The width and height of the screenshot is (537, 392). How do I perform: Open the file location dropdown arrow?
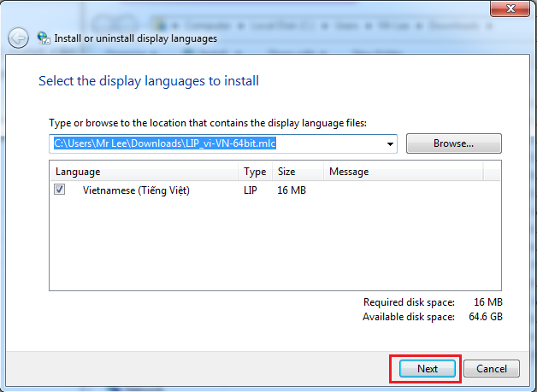point(391,144)
